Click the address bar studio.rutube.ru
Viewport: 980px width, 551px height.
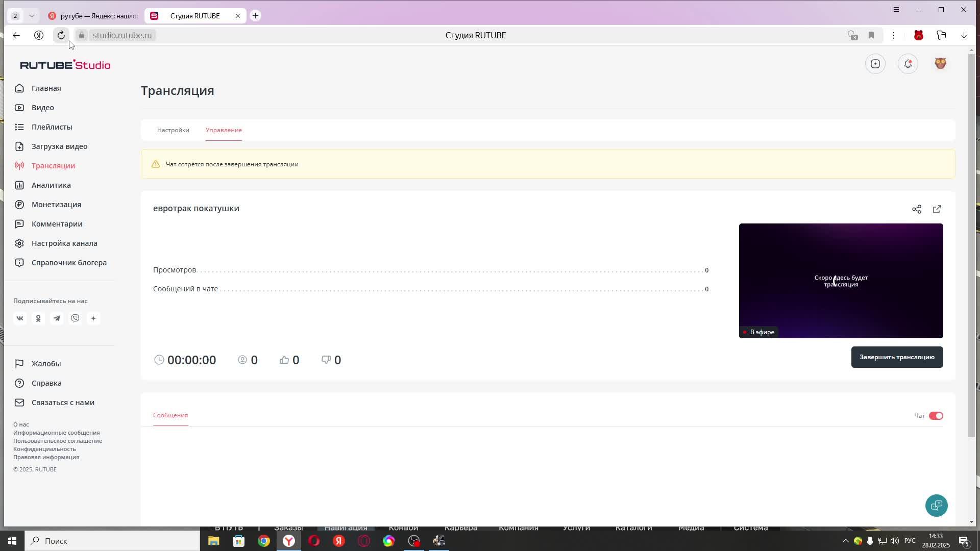coord(122,35)
